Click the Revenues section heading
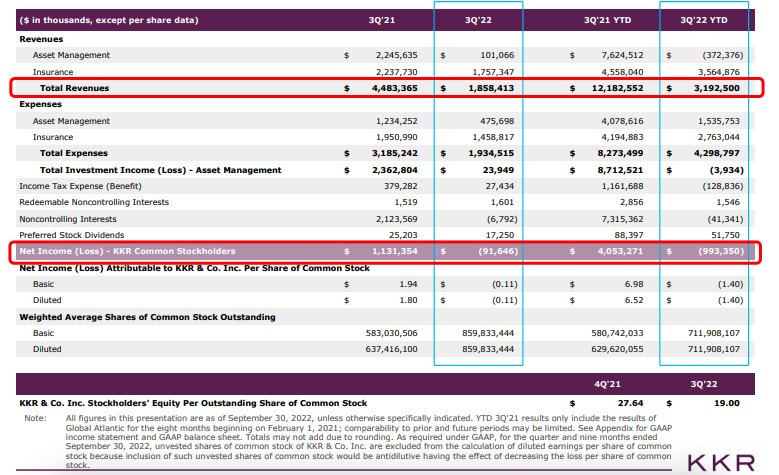Screen dimensions: 779x475 [x=41, y=38]
